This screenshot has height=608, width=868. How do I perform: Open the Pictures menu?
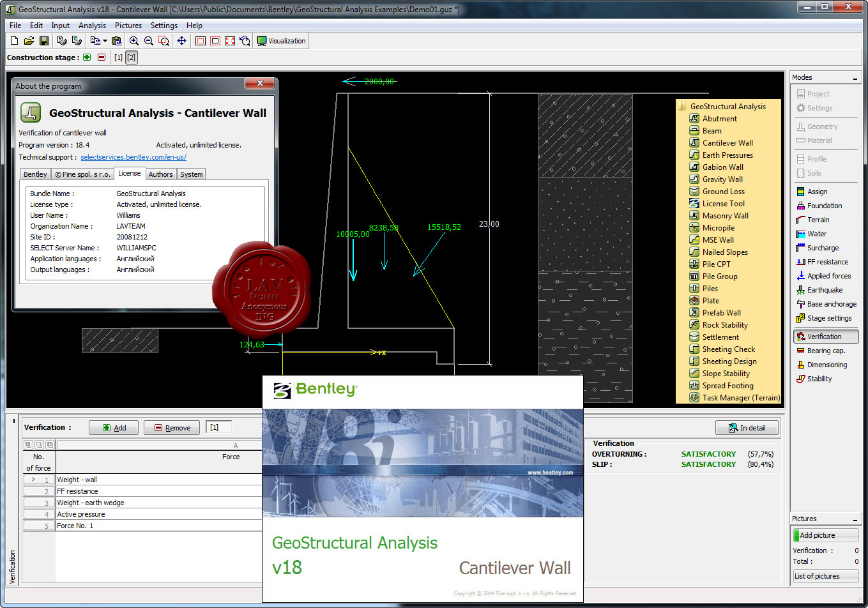tap(128, 26)
